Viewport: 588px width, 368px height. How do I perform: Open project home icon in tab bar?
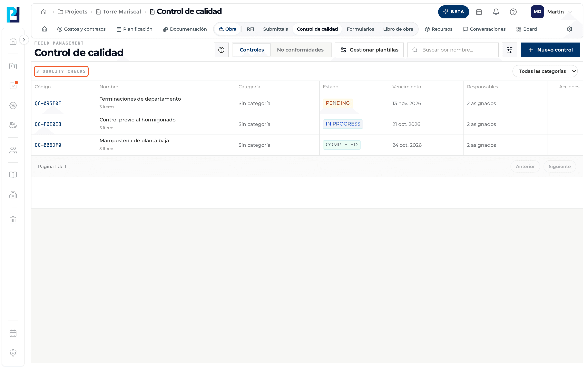(45, 29)
